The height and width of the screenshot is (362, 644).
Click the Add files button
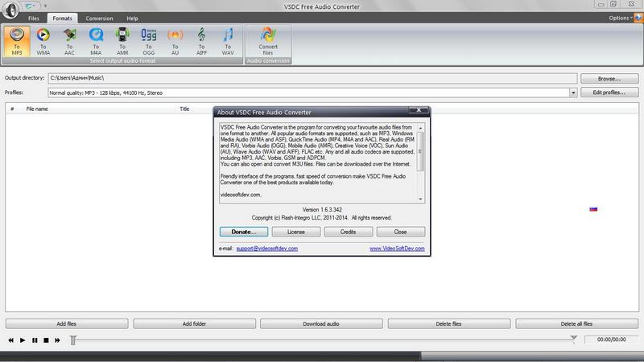(67, 324)
